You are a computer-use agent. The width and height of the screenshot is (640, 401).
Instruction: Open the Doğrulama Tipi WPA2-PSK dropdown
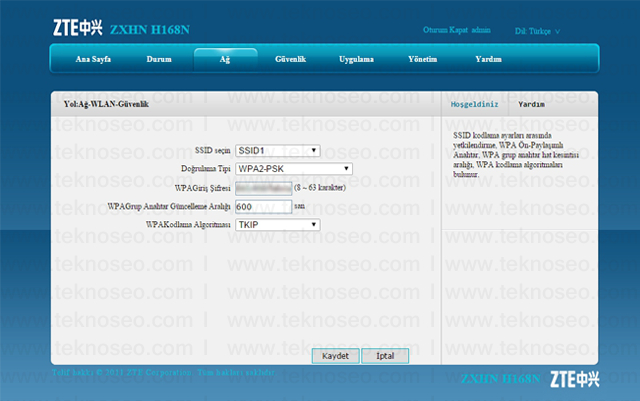(294, 169)
